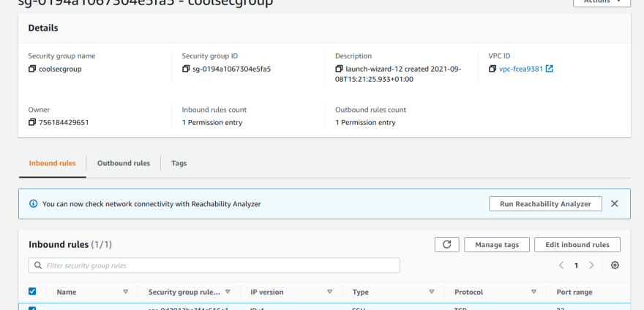Sort by Security group rule ID column

[x=228, y=292]
